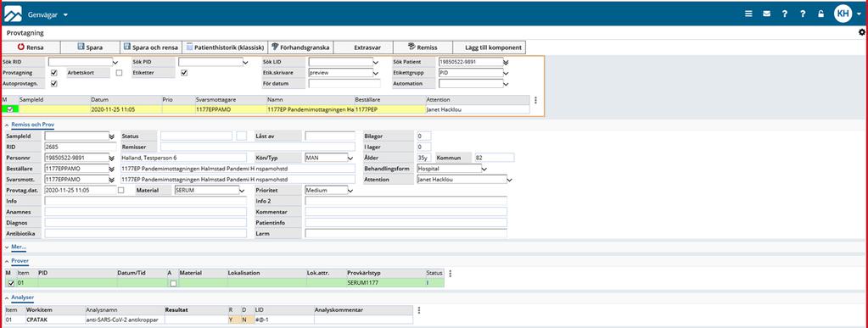Open the three-dot menu of the Analyser table
Viewport: 868px width, 328px height.
(x=418, y=310)
